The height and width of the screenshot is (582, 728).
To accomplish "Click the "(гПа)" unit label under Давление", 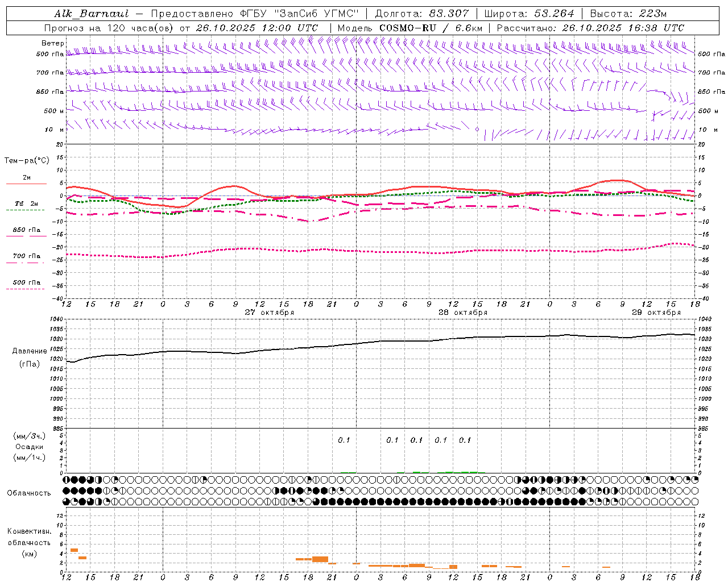I will (30, 364).
